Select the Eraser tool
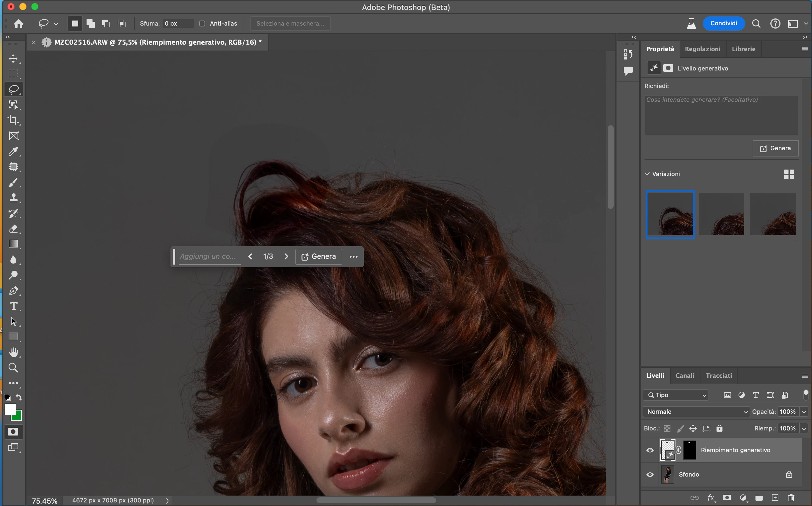Screen dimensions: 812x506 point(13,229)
